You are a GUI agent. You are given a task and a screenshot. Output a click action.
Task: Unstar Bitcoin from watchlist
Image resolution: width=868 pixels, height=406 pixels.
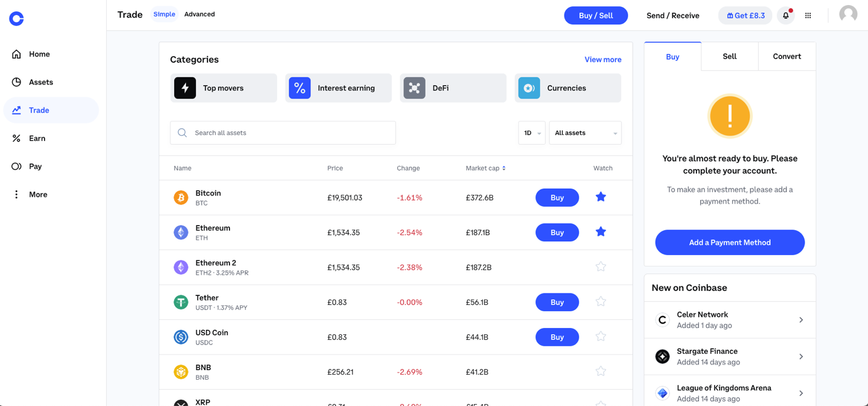[601, 197]
